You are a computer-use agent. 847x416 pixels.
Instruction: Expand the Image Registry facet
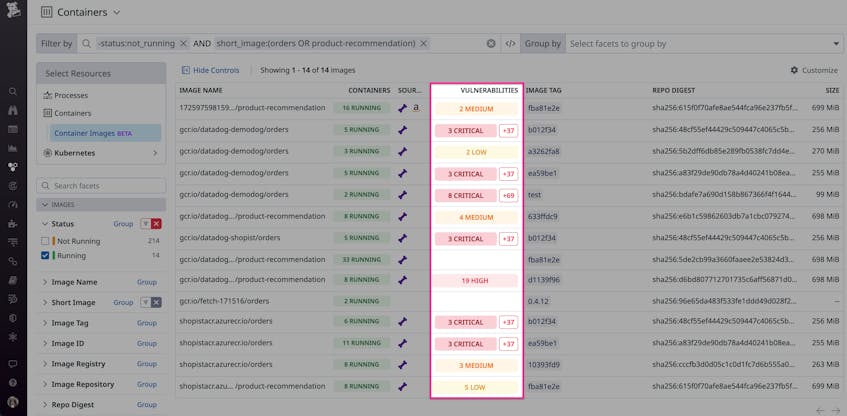tap(45, 364)
